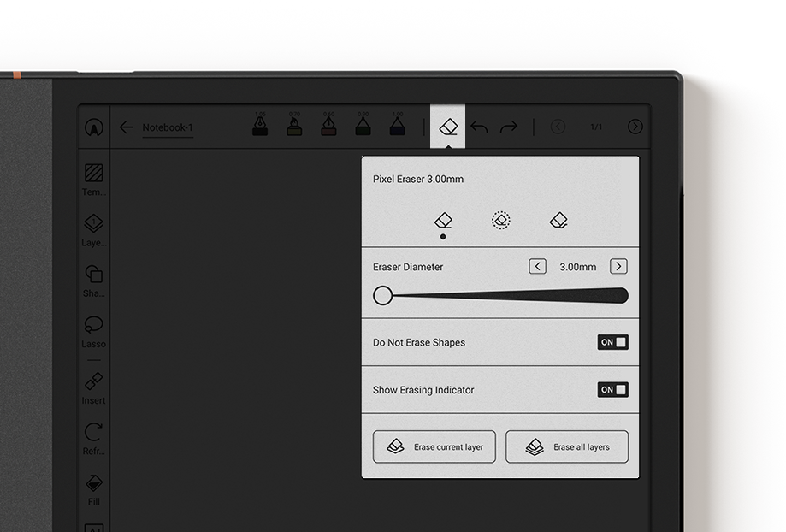
Task: Toggle the Do Not Erase Shapes switch
Action: 613,342
